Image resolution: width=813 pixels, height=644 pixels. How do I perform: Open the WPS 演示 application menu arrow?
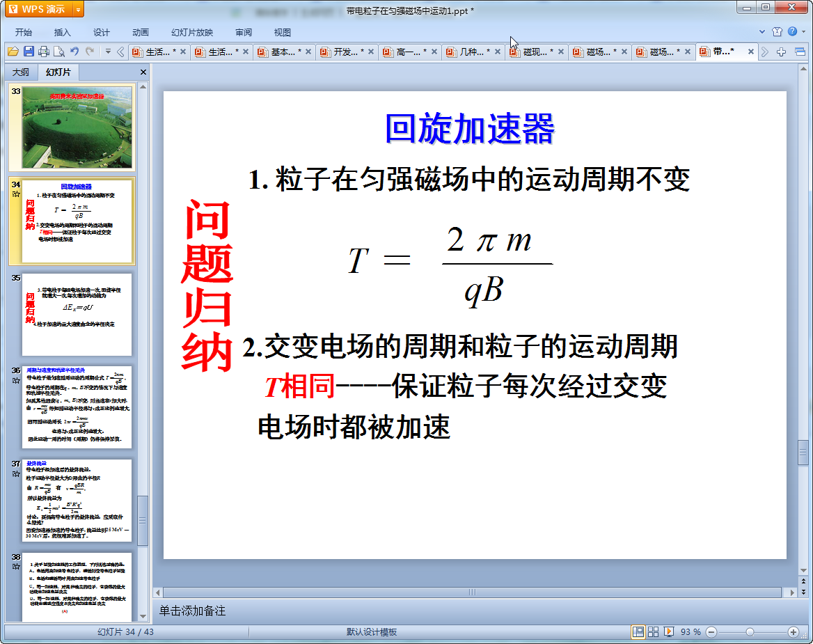click(78, 9)
